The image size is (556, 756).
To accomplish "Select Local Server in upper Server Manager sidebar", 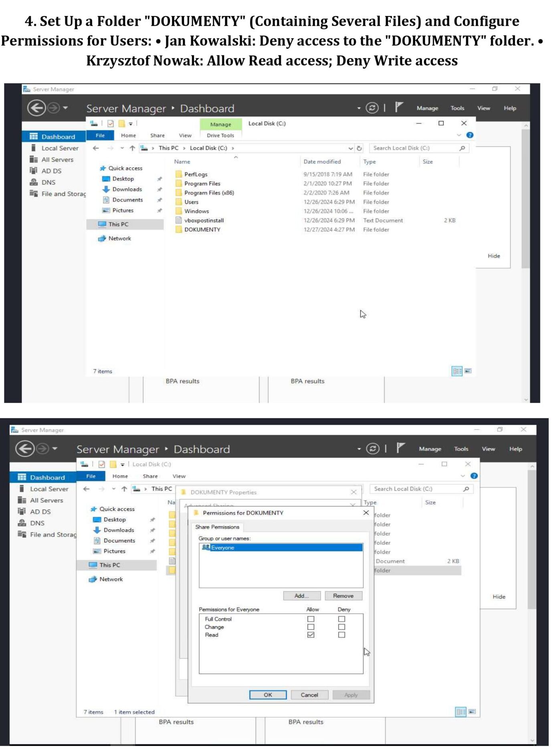I will point(60,148).
